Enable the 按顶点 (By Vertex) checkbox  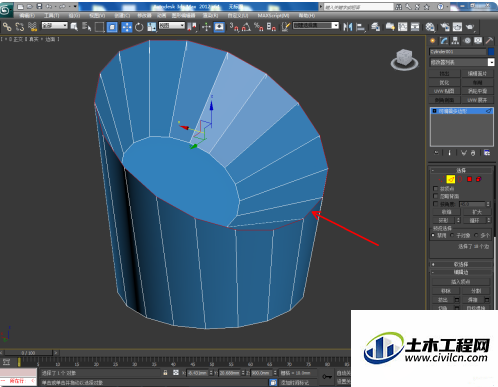(x=435, y=189)
